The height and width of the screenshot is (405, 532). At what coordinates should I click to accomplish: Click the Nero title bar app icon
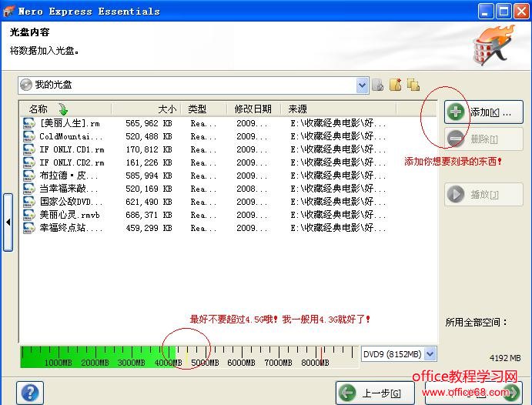[x=8, y=11]
